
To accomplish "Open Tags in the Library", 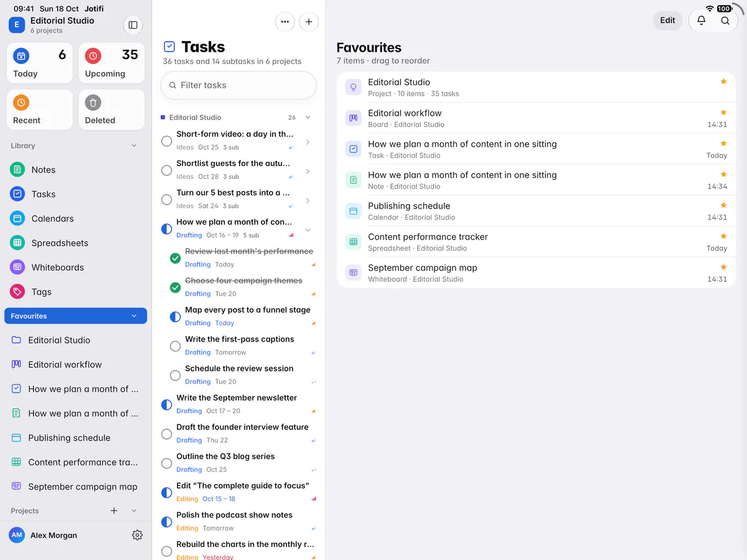I will tap(76, 292).
